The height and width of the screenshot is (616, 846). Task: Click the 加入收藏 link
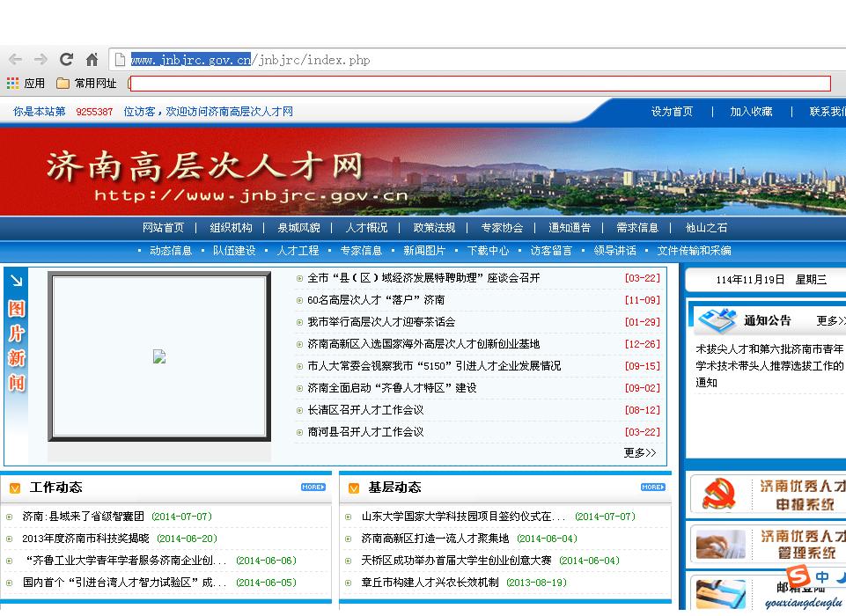(x=751, y=112)
